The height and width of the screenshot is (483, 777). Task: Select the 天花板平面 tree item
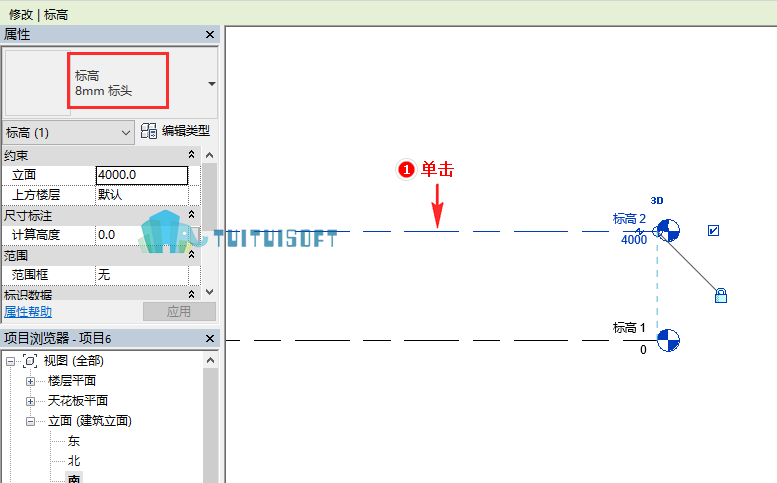coord(78,401)
